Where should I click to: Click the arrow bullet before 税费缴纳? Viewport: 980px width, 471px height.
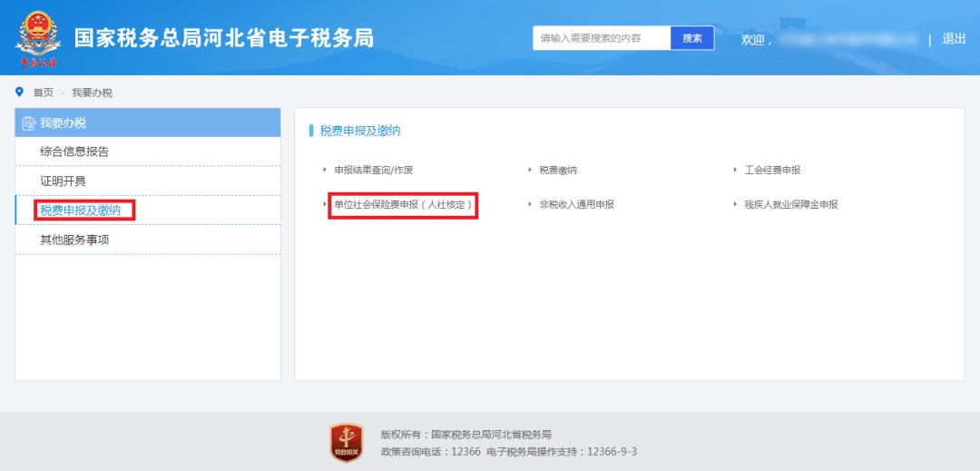(x=530, y=169)
